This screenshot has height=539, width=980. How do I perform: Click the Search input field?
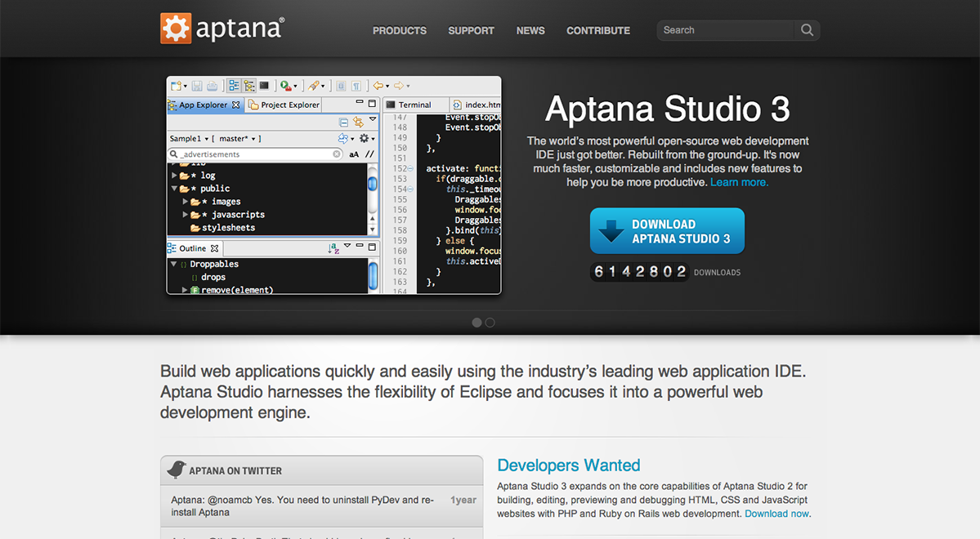click(725, 30)
